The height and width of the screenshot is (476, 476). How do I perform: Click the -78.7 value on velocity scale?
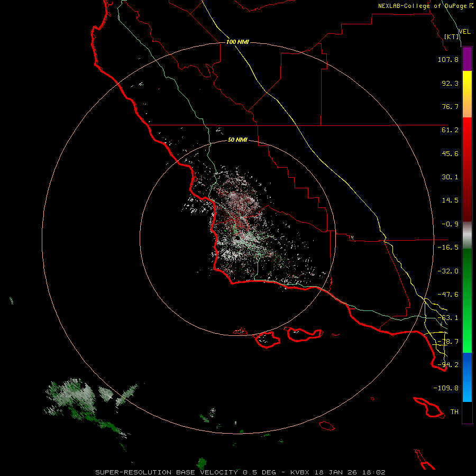tap(448, 342)
